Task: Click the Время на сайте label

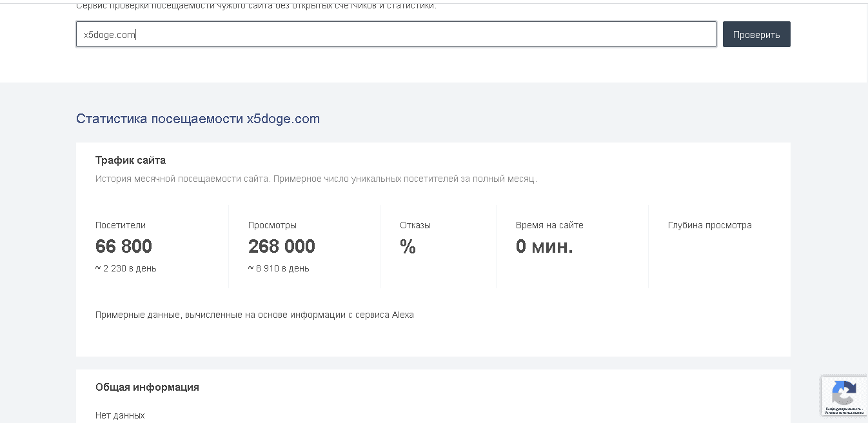Action: coord(549,225)
